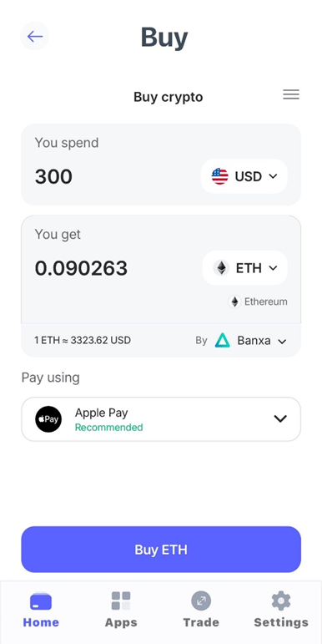The image size is (322, 644).
Task: Switch to the Apps tab
Action: (121, 610)
